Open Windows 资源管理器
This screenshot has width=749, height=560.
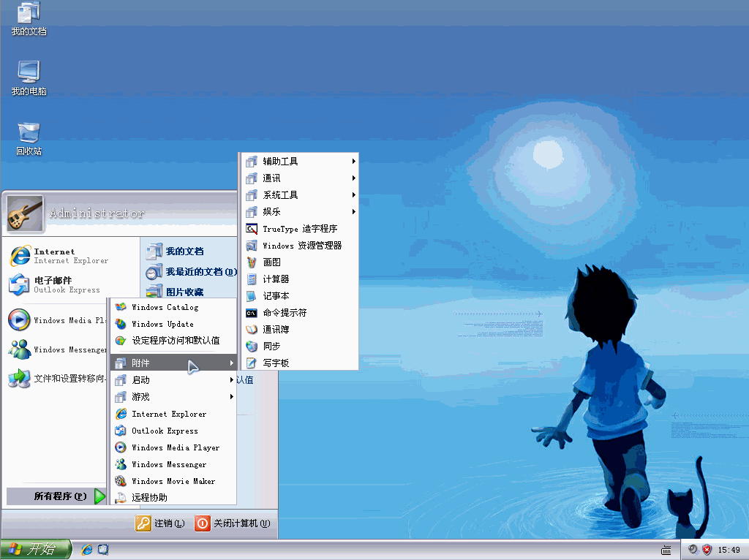pos(300,246)
